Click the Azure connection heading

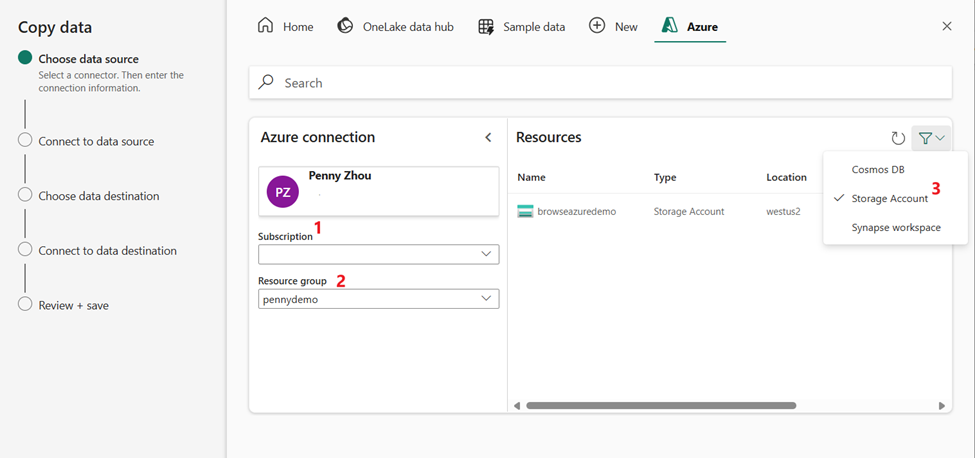coord(318,137)
